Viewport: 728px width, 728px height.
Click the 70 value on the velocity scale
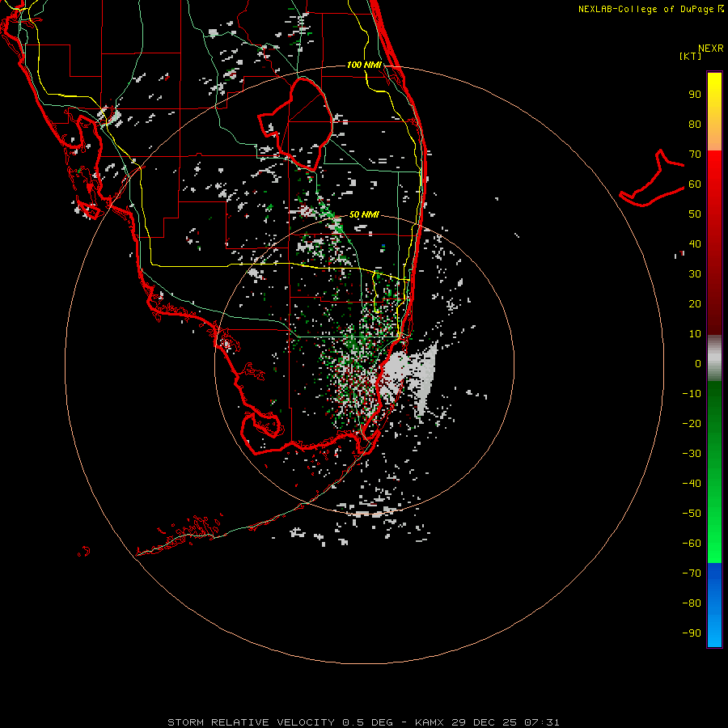pyautogui.click(x=695, y=154)
